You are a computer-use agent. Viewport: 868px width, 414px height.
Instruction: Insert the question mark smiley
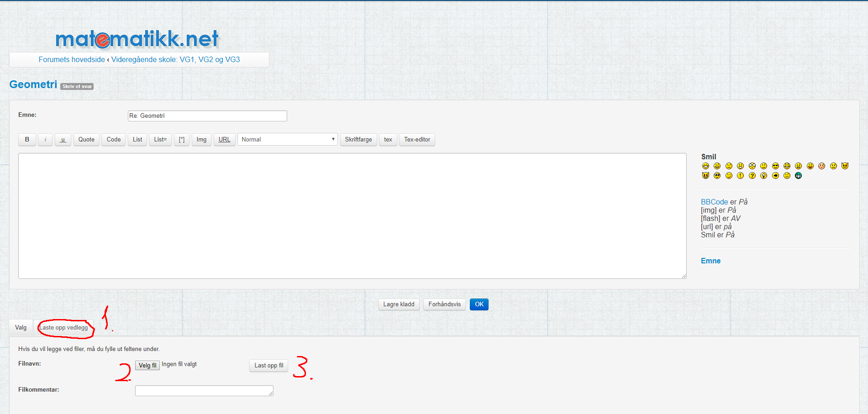(x=752, y=176)
